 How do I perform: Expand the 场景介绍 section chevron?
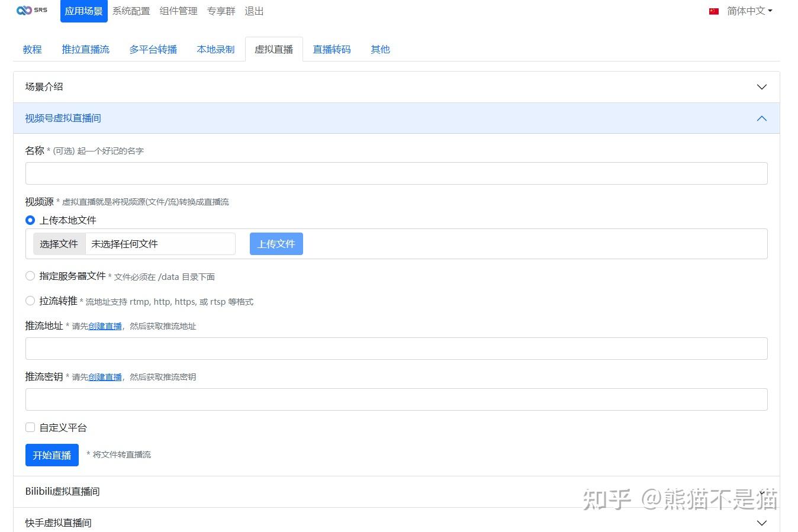click(762, 87)
